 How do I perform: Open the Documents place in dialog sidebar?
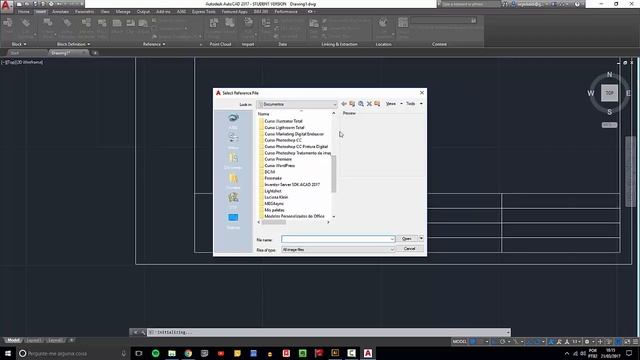tap(233, 160)
